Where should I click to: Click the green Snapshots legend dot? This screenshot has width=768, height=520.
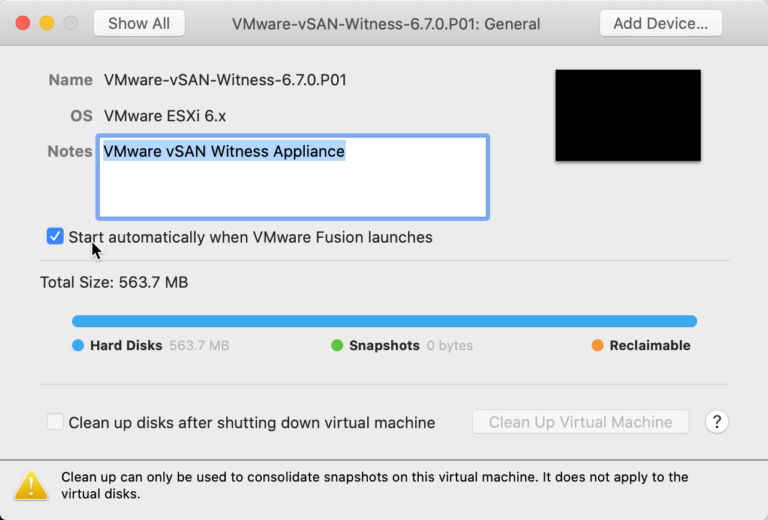pyautogui.click(x=337, y=345)
